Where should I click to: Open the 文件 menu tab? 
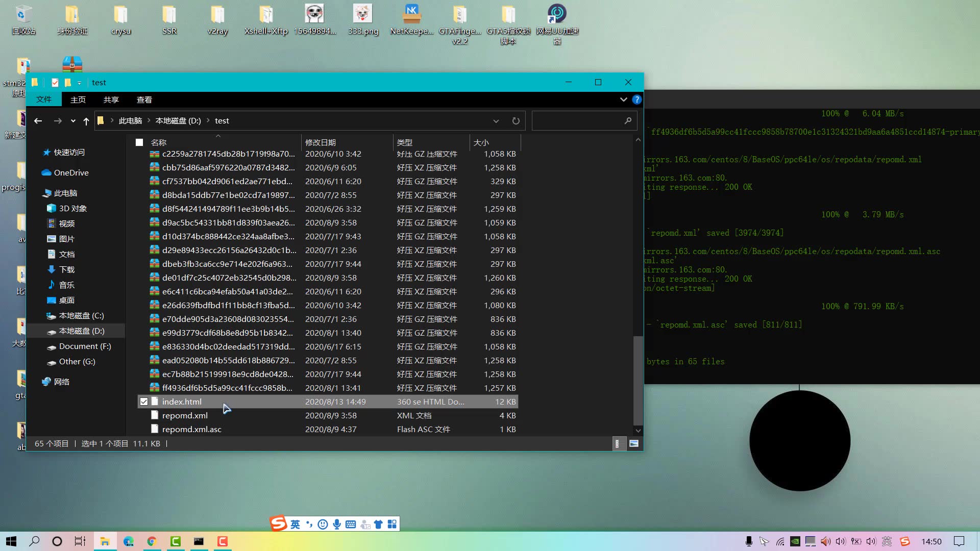point(44,99)
